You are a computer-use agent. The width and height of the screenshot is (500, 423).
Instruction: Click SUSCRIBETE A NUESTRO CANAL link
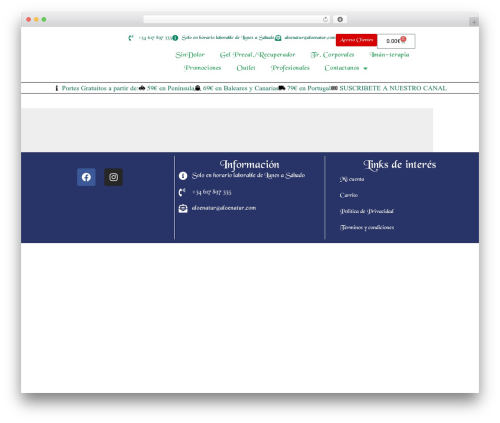[x=393, y=88]
